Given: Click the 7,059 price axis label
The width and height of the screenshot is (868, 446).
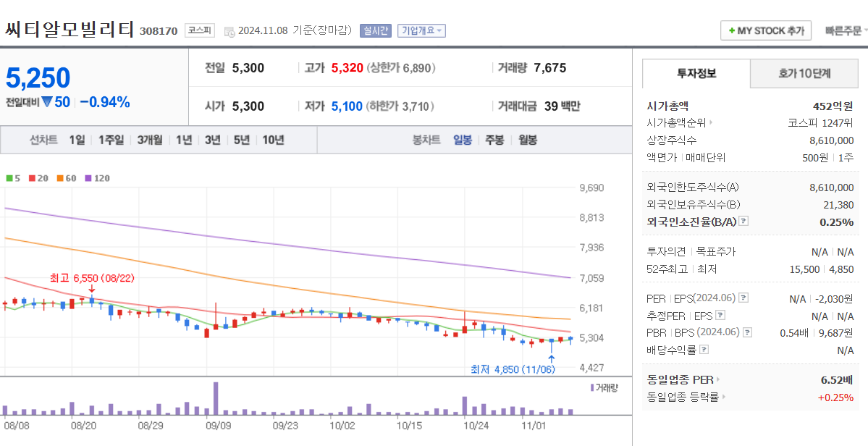Looking at the screenshot, I should click(591, 278).
